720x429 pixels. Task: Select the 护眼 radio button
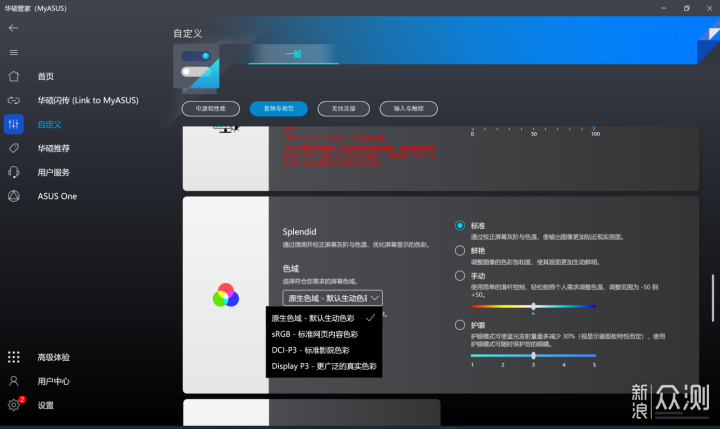coord(460,325)
